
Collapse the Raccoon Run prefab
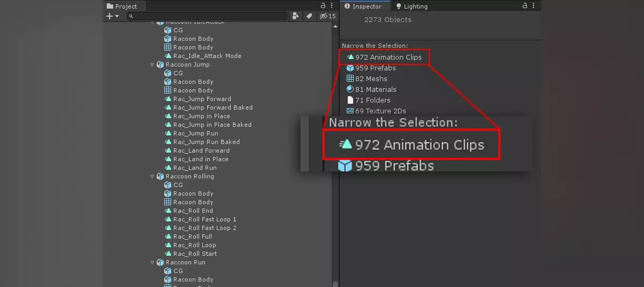coord(152,262)
